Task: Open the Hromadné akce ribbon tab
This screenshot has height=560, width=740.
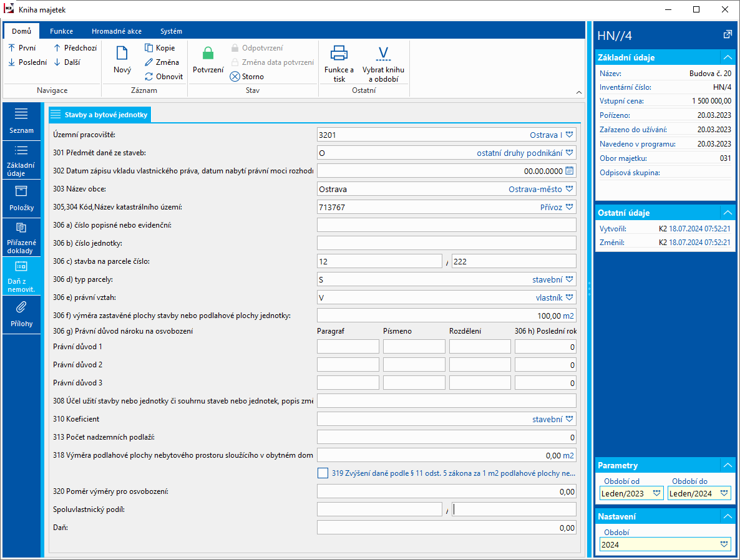Action: 116,31
